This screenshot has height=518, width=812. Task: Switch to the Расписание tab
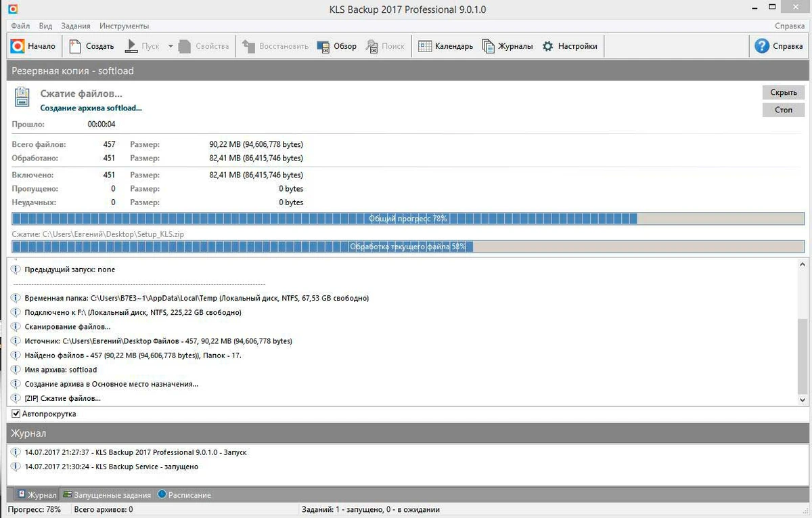(x=184, y=495)
